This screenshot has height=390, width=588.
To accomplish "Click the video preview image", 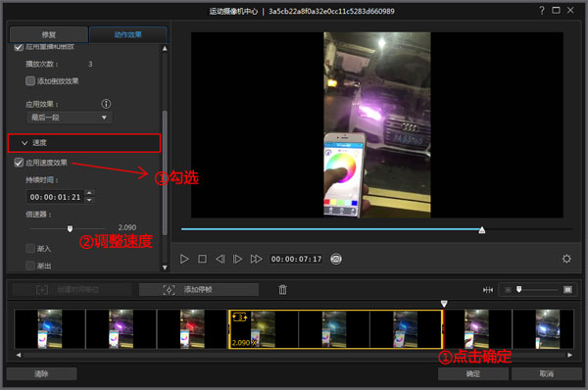I will [x=377, y=124].
